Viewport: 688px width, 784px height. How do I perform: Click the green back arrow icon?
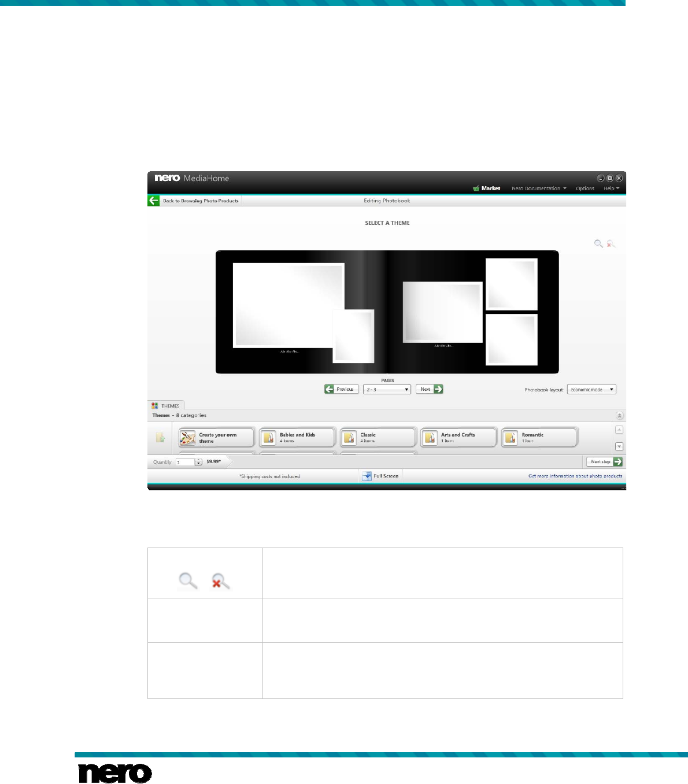(x=153, y=201)
